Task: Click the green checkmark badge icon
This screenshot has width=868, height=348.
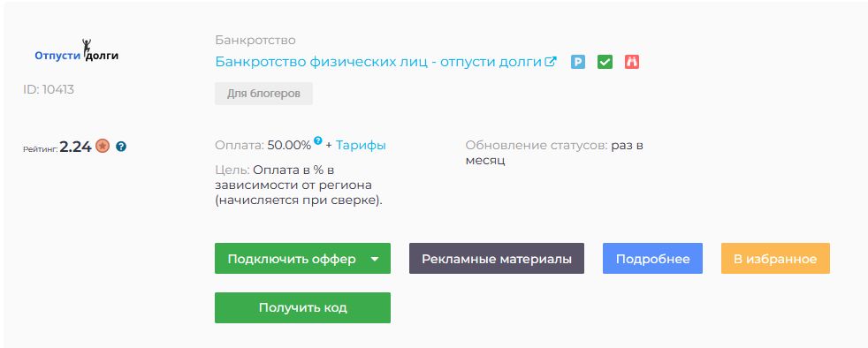Action: (x=605, y=62)
